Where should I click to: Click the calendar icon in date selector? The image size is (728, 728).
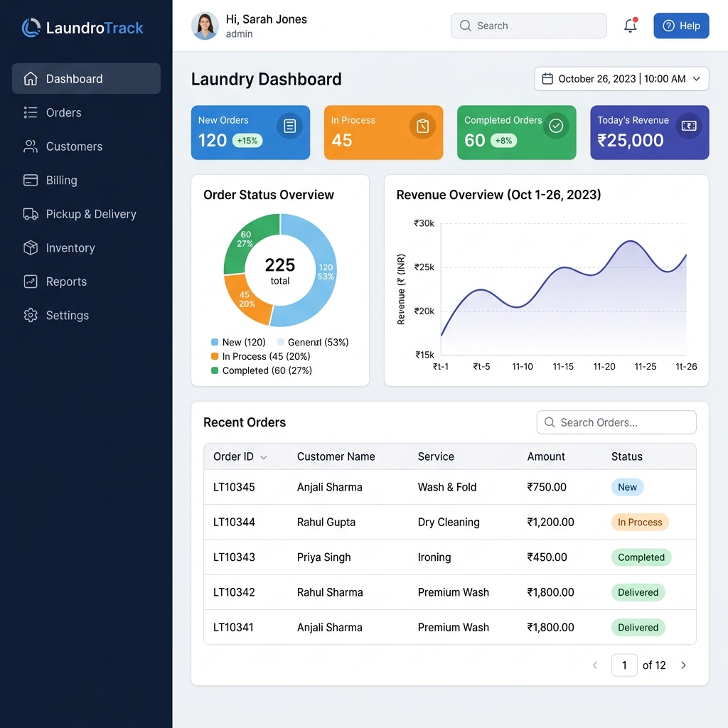tap(547, 79)
